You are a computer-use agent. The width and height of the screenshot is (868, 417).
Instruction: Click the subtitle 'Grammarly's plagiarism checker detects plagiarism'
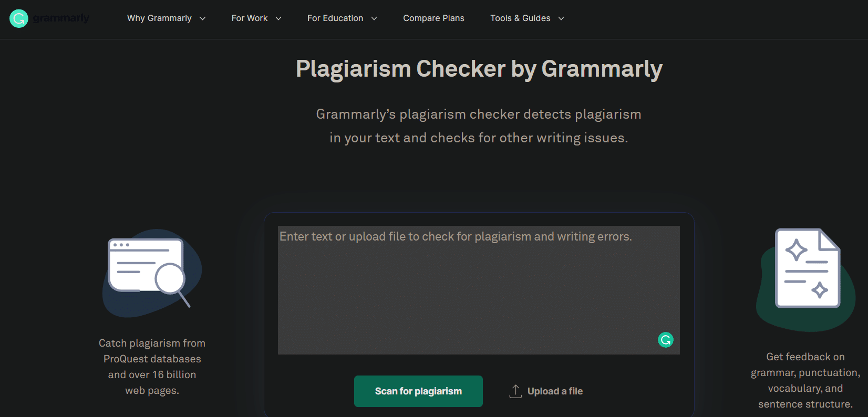point(479,114)
